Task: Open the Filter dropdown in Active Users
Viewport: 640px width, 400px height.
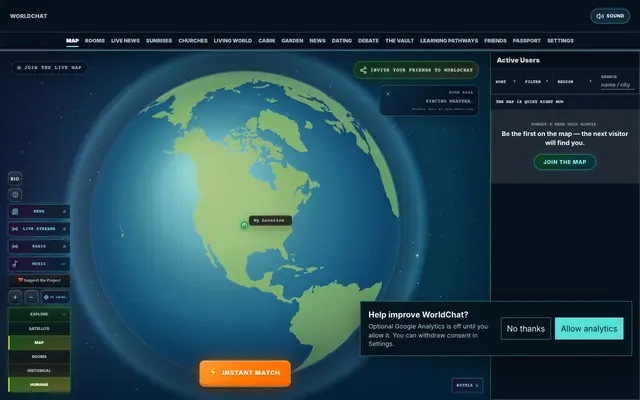Action: click(x=536, y=82)
